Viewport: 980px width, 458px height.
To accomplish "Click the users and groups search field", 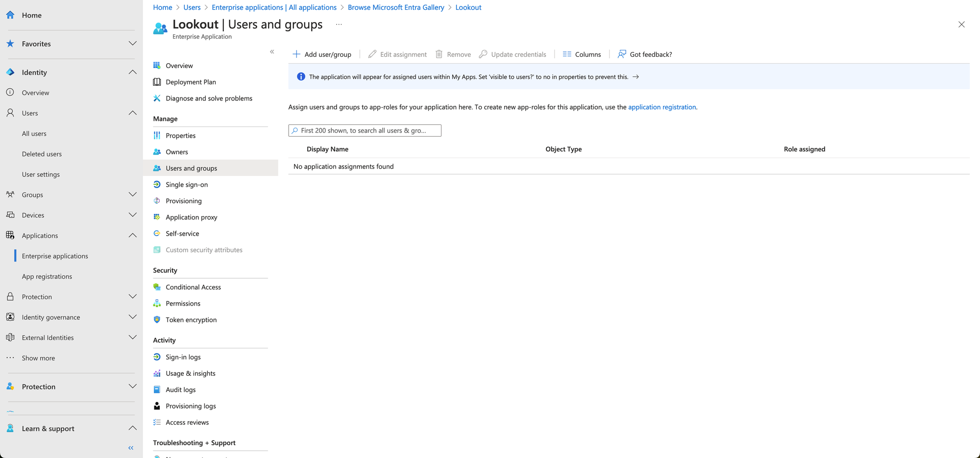I will coord(365,131).
